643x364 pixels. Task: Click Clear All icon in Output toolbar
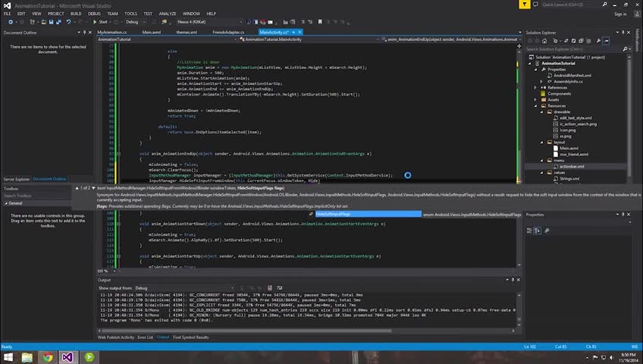(269, 287)
